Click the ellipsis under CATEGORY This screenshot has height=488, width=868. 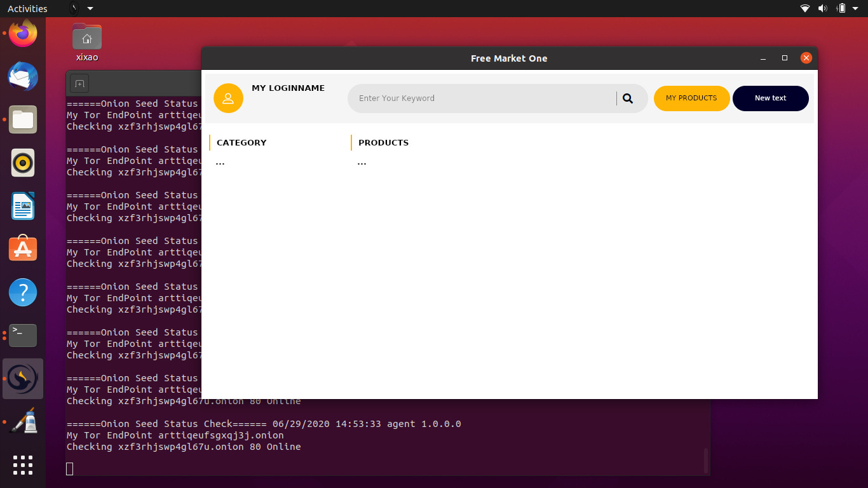click(220, 163)
